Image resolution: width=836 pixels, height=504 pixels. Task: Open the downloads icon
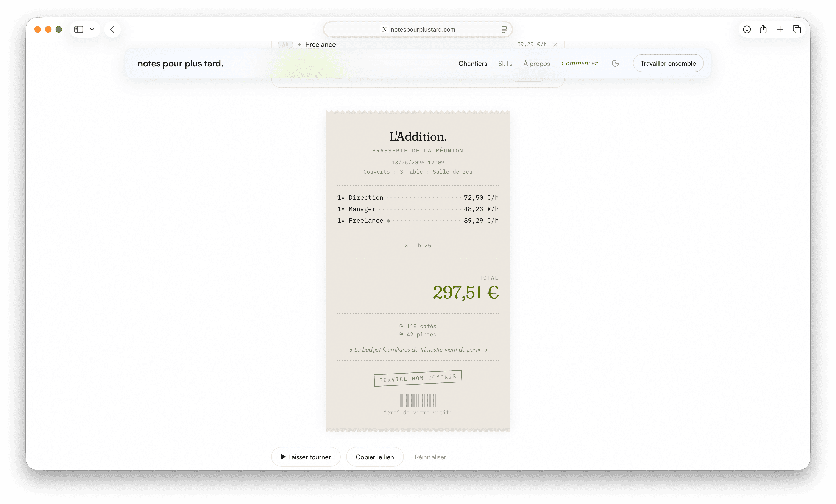click(x=747, y=30)
